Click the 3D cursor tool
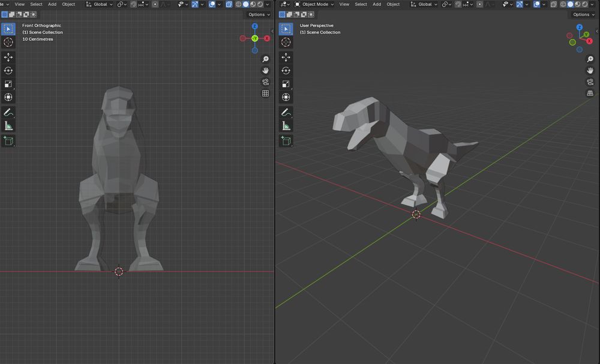The image size is (600, 364). tap(8, 42)
